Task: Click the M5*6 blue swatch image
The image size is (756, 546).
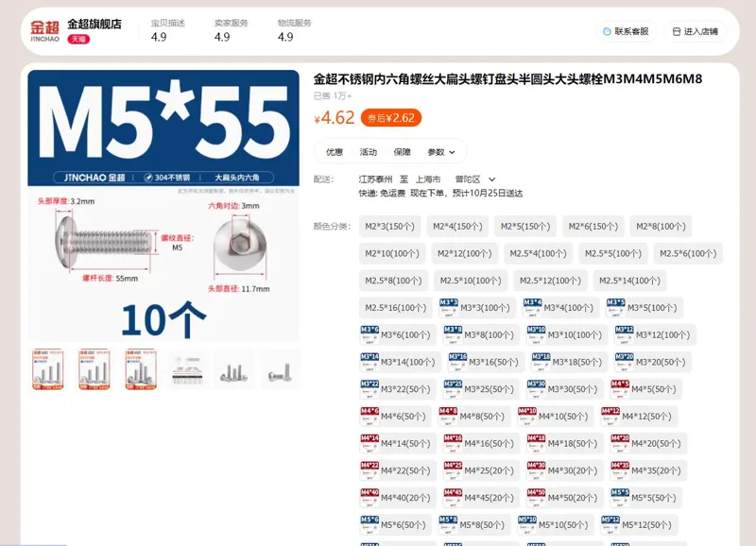Action: coord(369,525)
